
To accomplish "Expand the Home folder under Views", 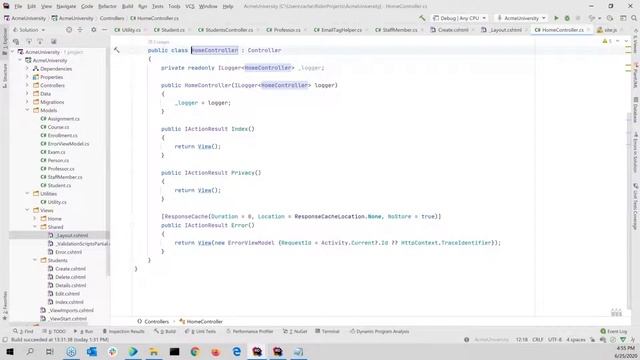I will point(35,218).
